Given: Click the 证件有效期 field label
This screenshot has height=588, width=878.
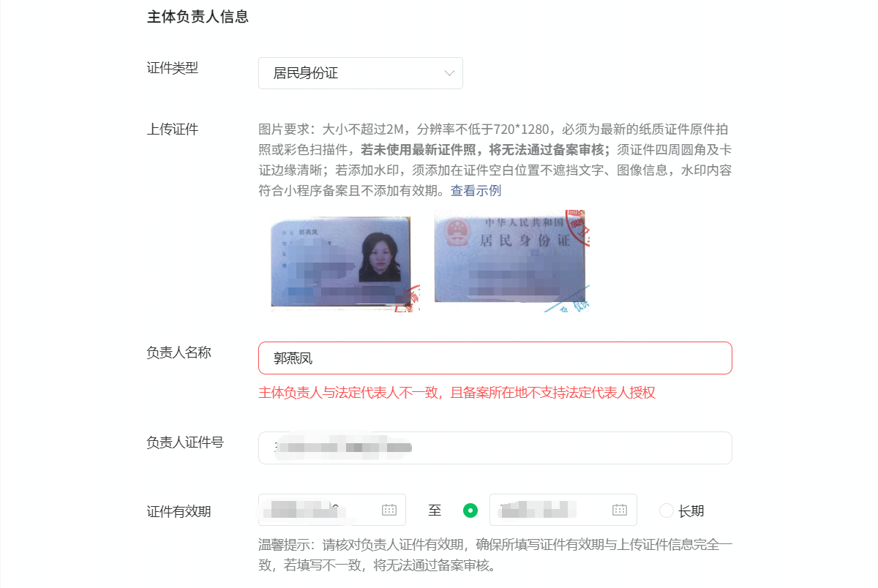Looking at the screenshot, I should (x=179, y=511).
